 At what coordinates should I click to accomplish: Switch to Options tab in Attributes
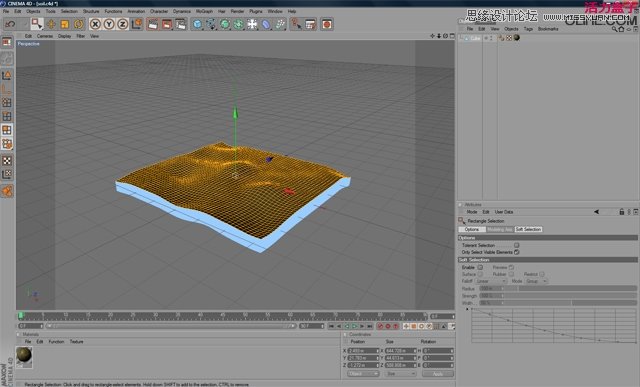pos(471,229)
